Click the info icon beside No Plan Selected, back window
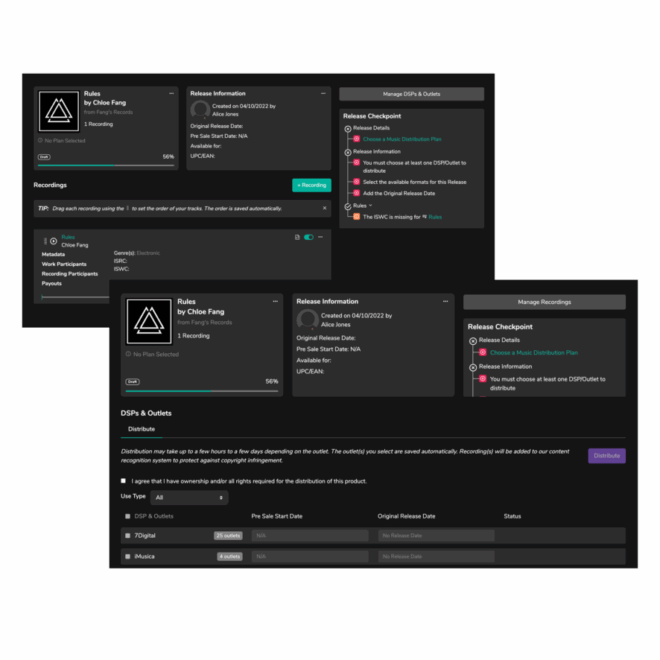This screenshot has height=660, width=660. (40, 140)
